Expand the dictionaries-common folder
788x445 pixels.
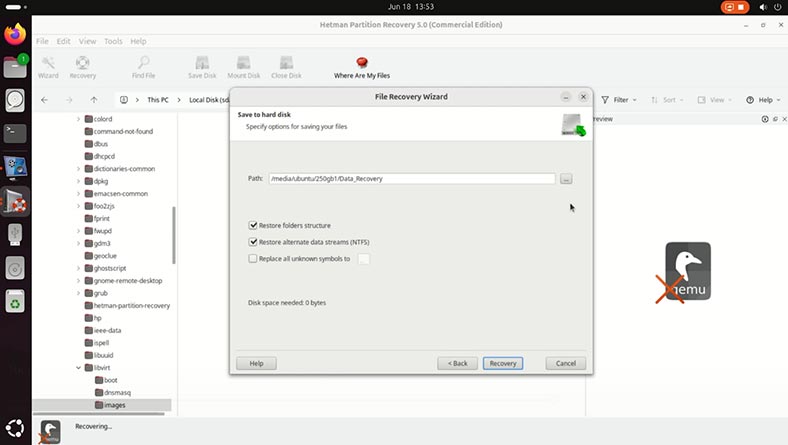(x=78, y=169)
